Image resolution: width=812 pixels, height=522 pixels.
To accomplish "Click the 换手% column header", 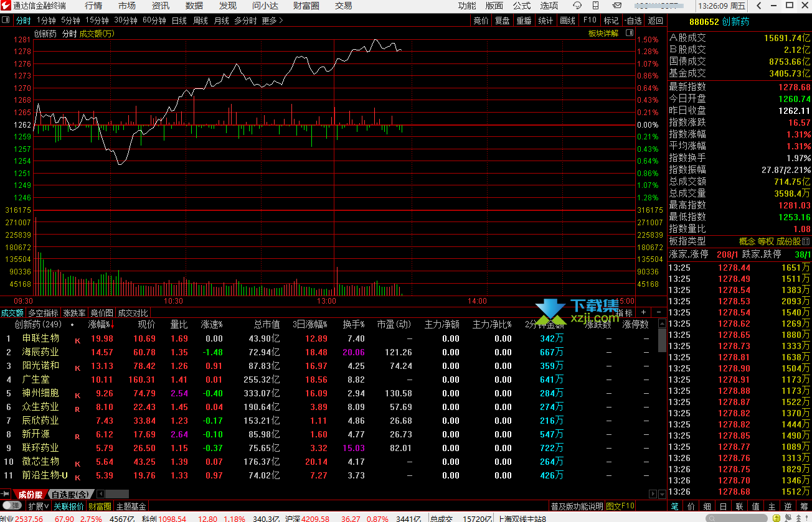I will point(354,324).
